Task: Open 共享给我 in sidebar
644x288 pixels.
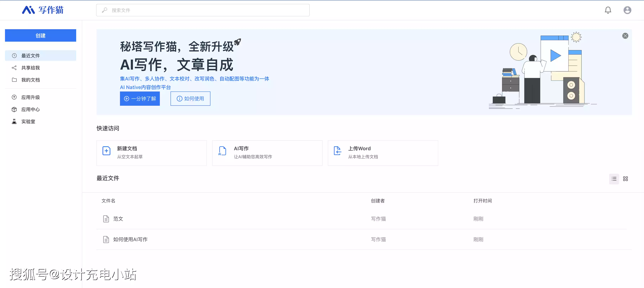Action: click(x=41, y=68)
